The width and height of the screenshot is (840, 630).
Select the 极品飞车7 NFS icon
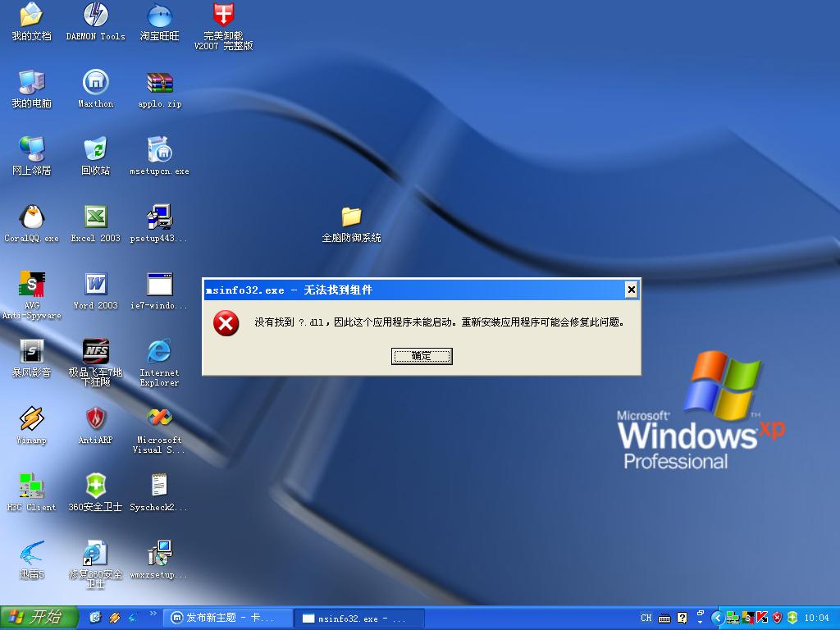pos(95,363)
